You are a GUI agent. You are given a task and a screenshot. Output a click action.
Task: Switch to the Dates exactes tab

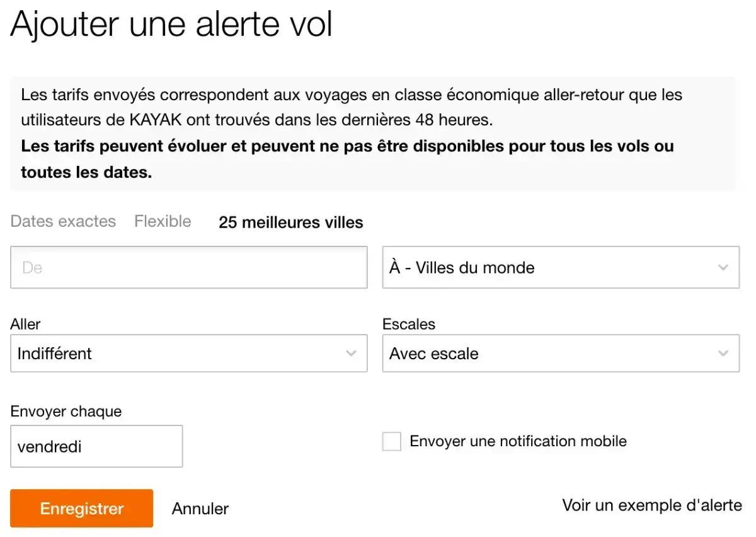(63, 222)
